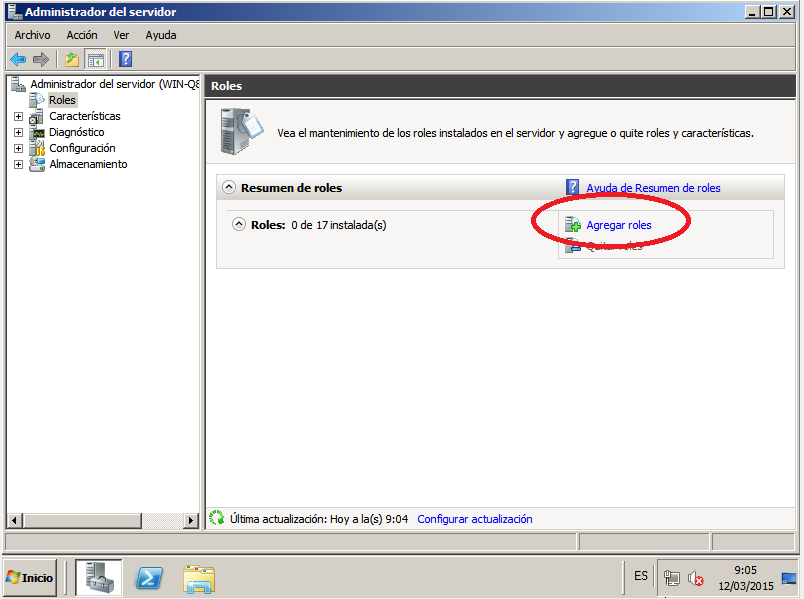804x599 pixels.
Task: Collapse the Resumen de roles section
Action: point(229,187)
